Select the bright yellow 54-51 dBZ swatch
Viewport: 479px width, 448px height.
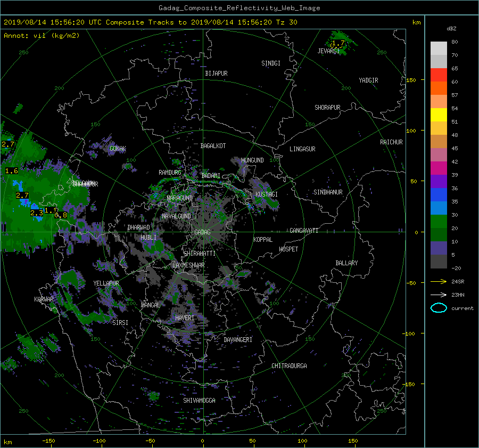(x=439, y=115)
